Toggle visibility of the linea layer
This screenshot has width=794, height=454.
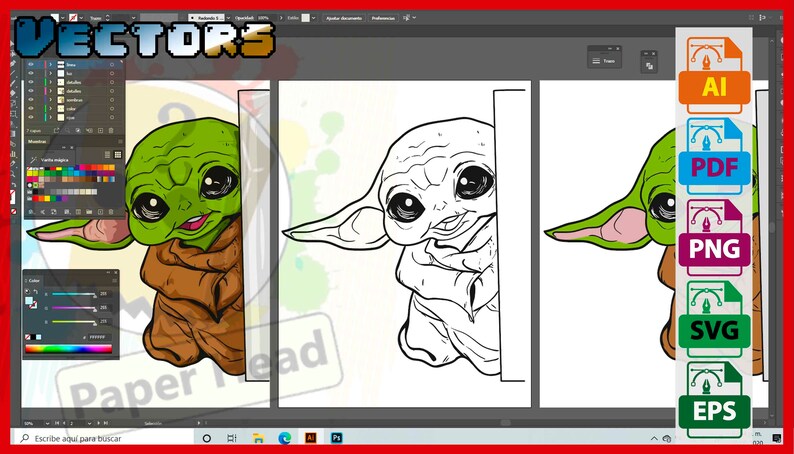pos(31,65)
